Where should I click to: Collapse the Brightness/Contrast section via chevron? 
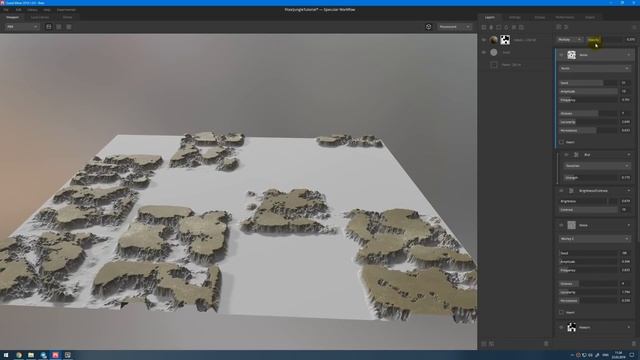629,191
